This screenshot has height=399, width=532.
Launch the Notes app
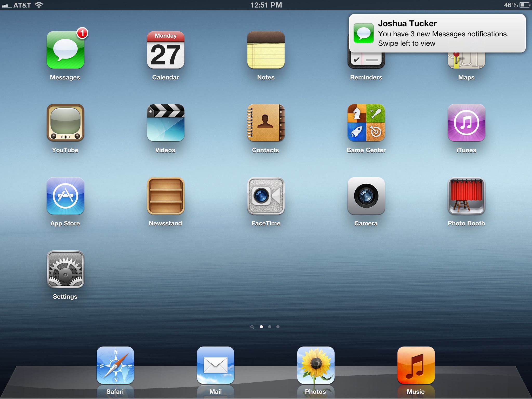coord(266,50)
